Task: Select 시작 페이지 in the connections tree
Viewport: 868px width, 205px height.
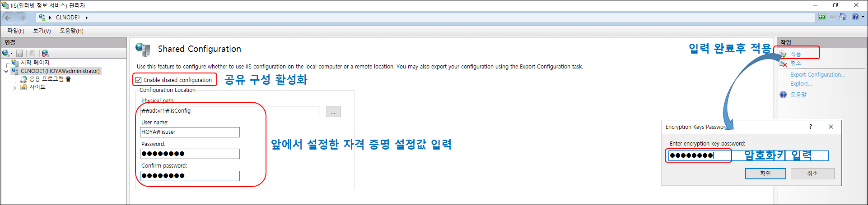Action: coord(35,63)
